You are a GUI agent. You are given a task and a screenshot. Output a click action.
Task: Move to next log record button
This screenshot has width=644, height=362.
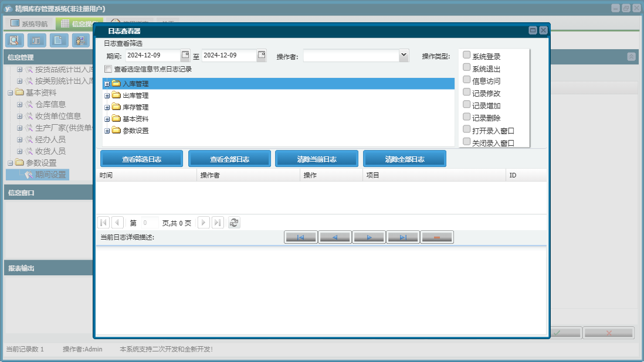(369, 237)
